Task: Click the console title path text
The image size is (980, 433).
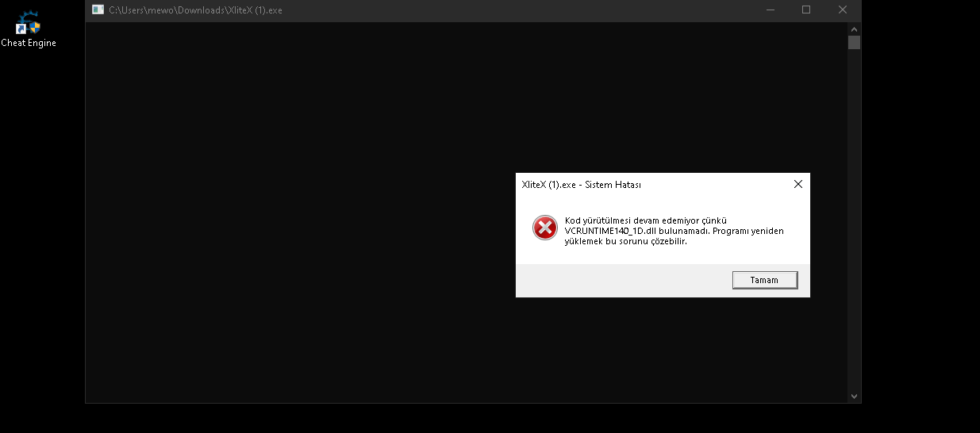Action: 195,10
